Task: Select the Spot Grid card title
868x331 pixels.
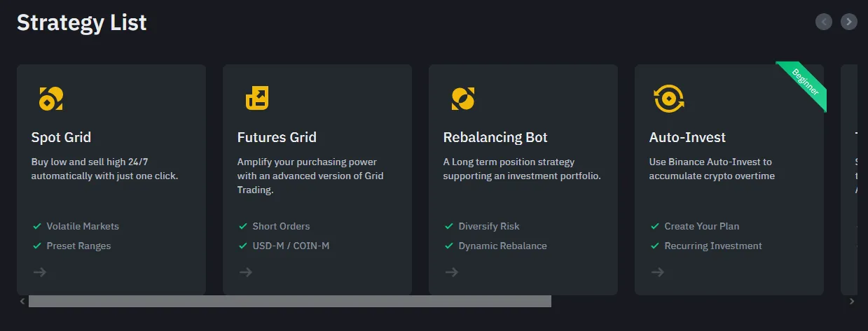Action: tap(61, 137)
